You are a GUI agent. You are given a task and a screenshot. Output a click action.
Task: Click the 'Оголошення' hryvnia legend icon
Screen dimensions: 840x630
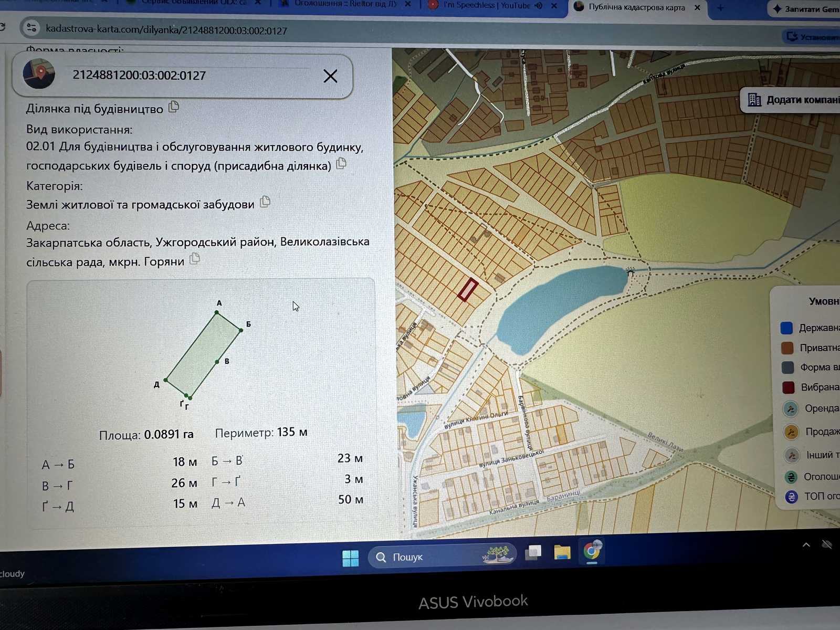click(791, 477)
